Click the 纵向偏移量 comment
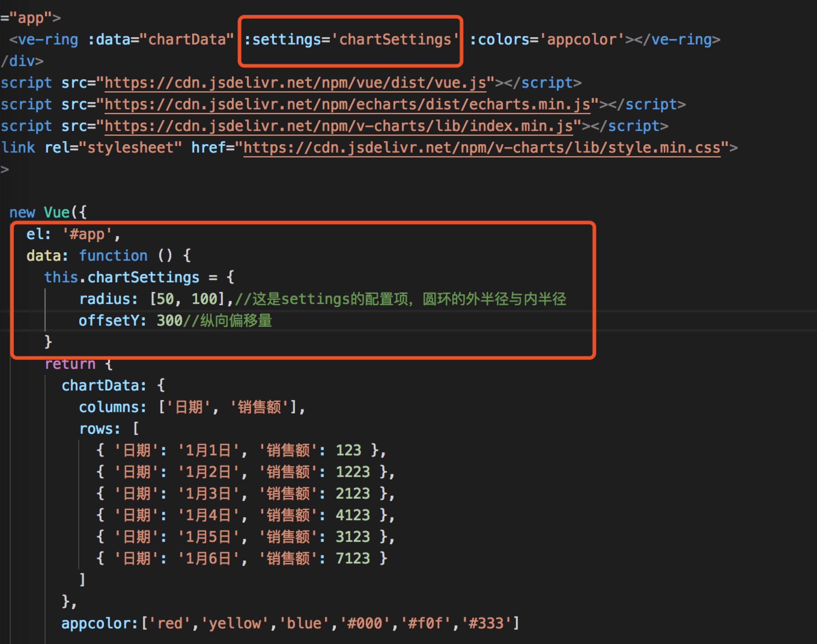The image size is (817, 644). click(227, 320)
